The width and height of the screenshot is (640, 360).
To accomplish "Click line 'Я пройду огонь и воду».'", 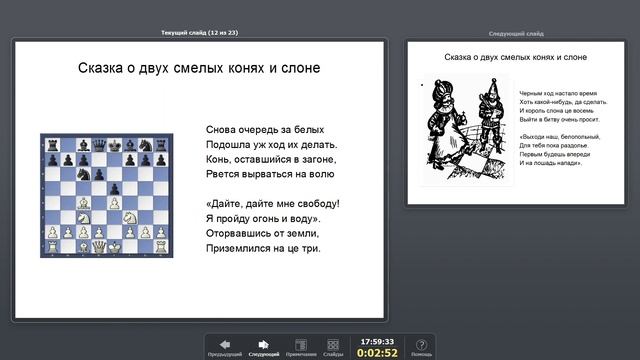I will (x=263, y=219).
